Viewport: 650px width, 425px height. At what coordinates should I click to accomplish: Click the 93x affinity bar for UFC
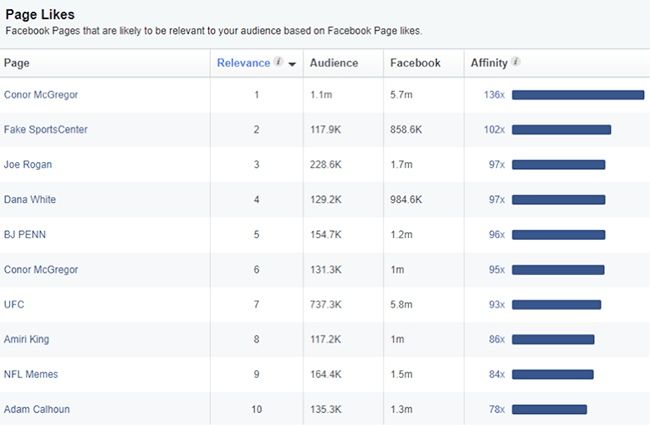[x=556, y=305]
